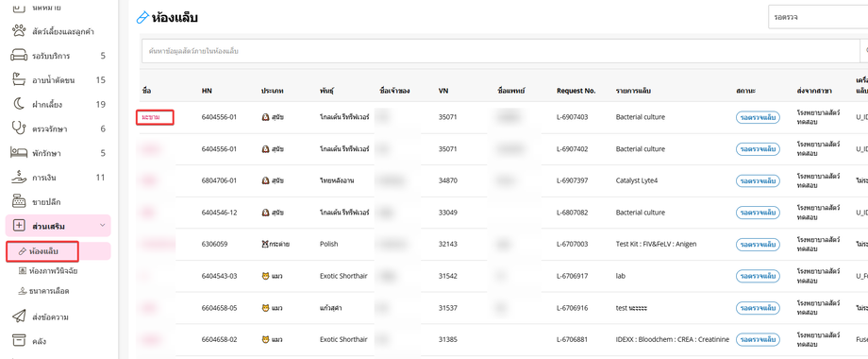The width and height of the screenshot is (868, 359).
Task: Open the stethoscope icon ตรวจรักษา
Action: [19, 128]
